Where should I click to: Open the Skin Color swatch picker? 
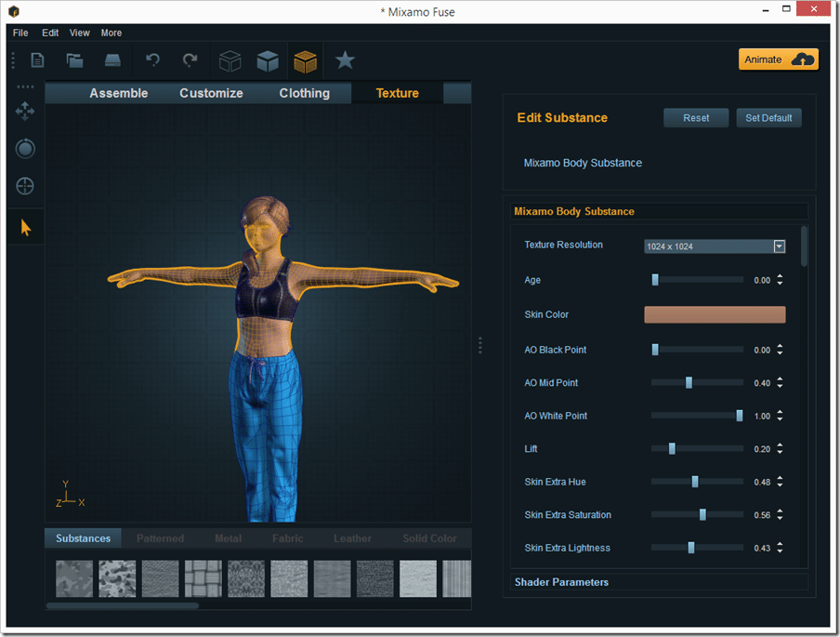(x=715, y=314)
